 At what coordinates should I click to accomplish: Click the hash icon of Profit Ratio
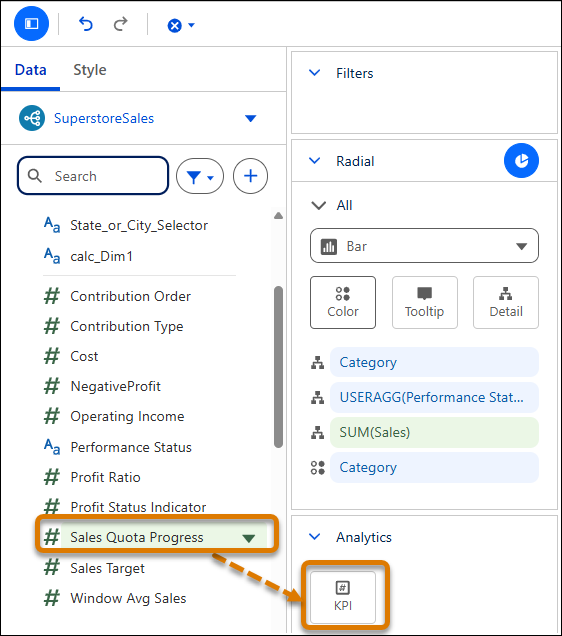click(x=51, y=477)
